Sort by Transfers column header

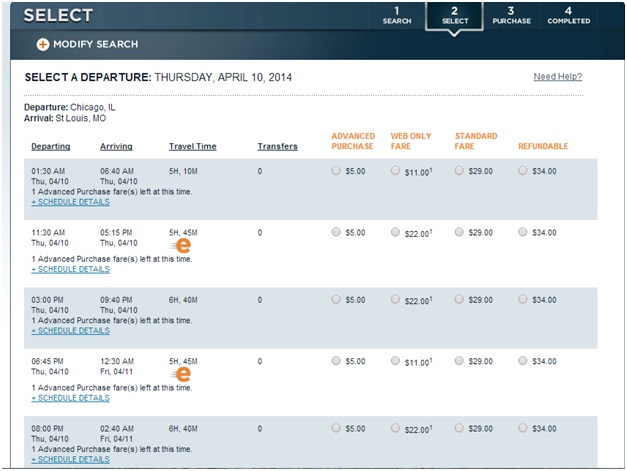point(278,146)
